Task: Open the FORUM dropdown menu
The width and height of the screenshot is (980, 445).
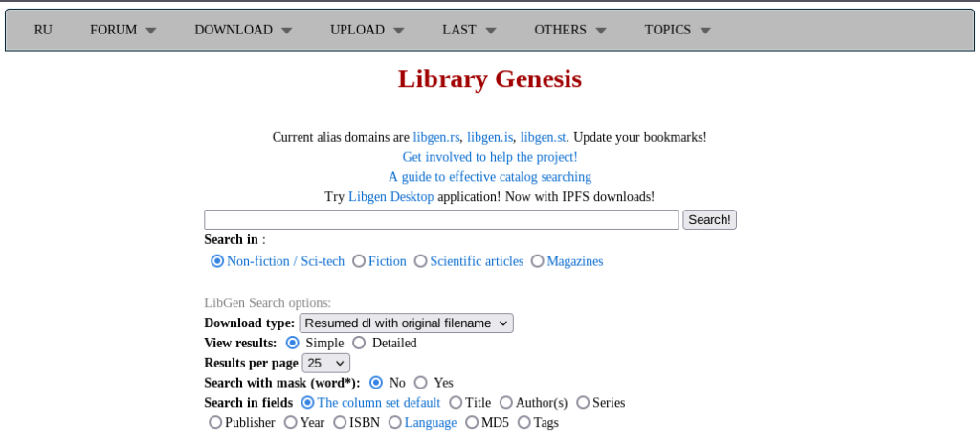Action: tap(123, 30)
